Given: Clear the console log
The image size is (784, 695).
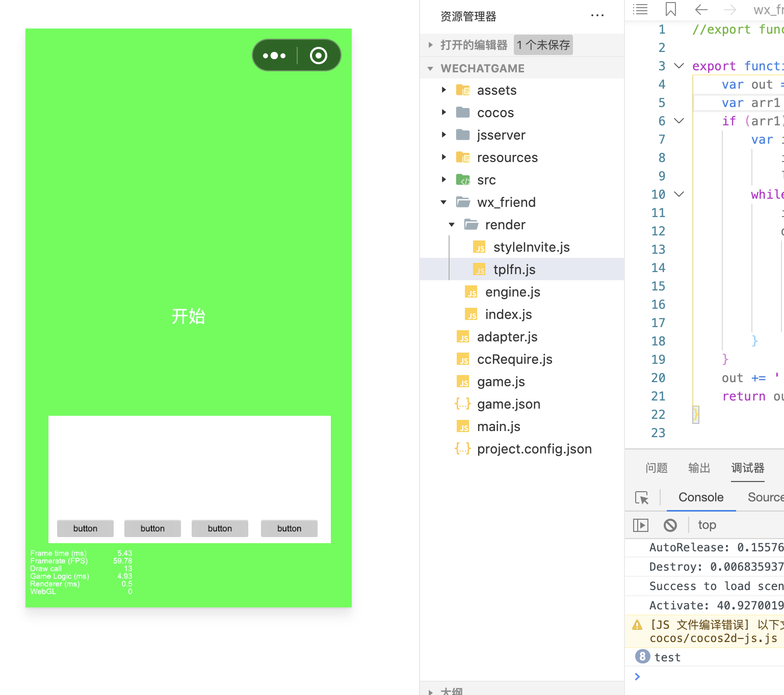Looking at the screenshot, I should [x=670, y=525].
